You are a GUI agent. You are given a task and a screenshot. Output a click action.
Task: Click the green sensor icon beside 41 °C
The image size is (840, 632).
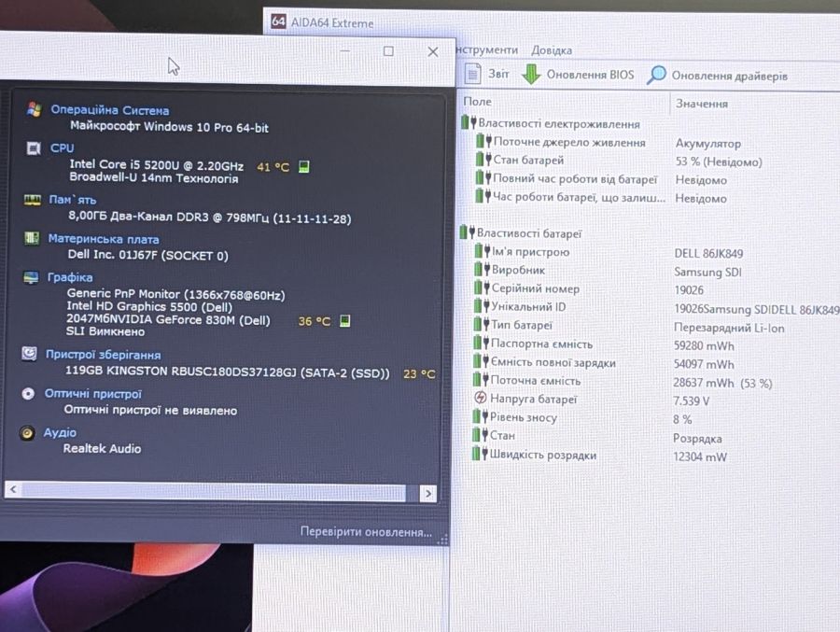coord(303,166)
